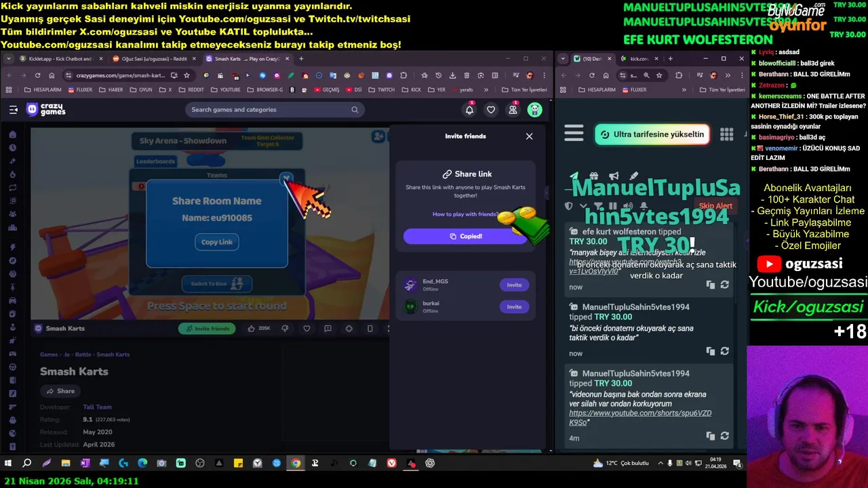The image size is (868, 488).
Task: Open Chrome from the Windows taskbar
Action: [x=296, y=464]
